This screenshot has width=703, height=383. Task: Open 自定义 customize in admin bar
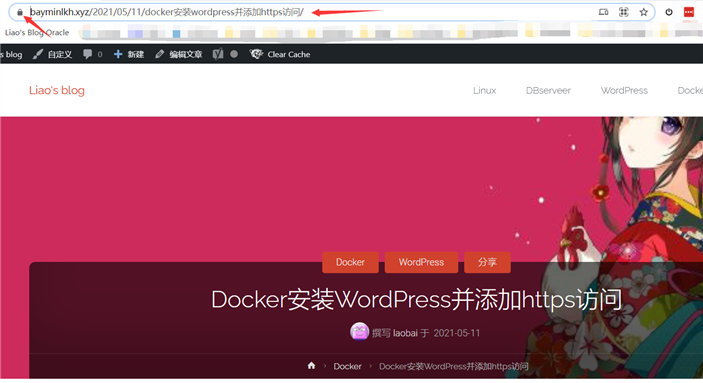[52, 54]
